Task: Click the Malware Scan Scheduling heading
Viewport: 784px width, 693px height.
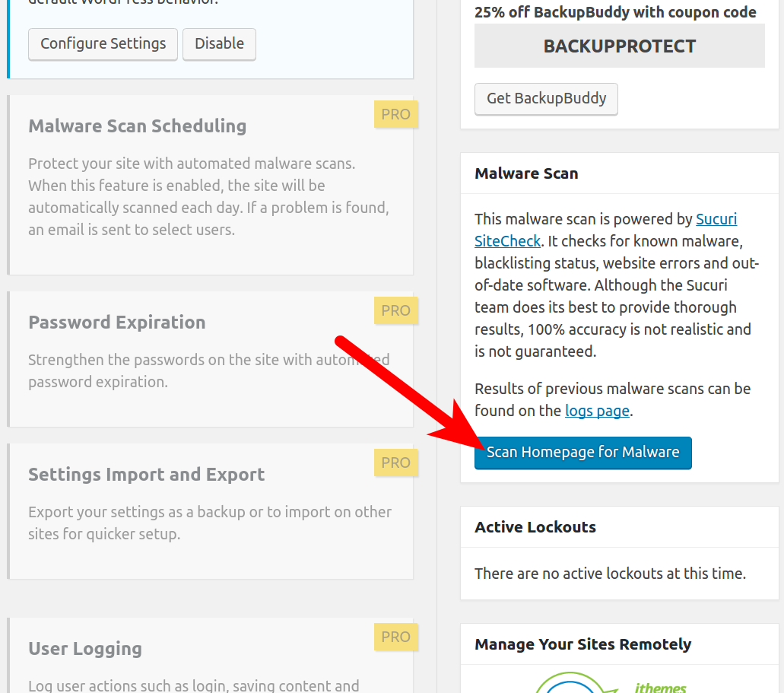Action: click(137, 126)
